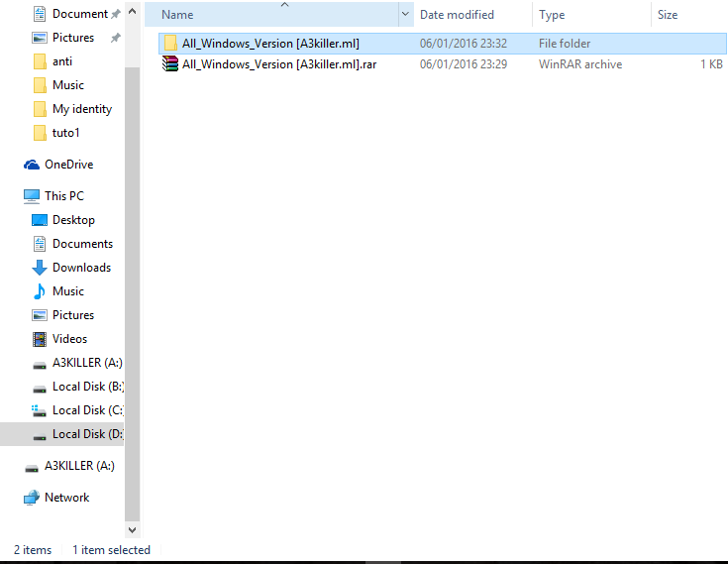728x564 pixels.
Task: Sort by Date modified column header
Action: (473, 15)
